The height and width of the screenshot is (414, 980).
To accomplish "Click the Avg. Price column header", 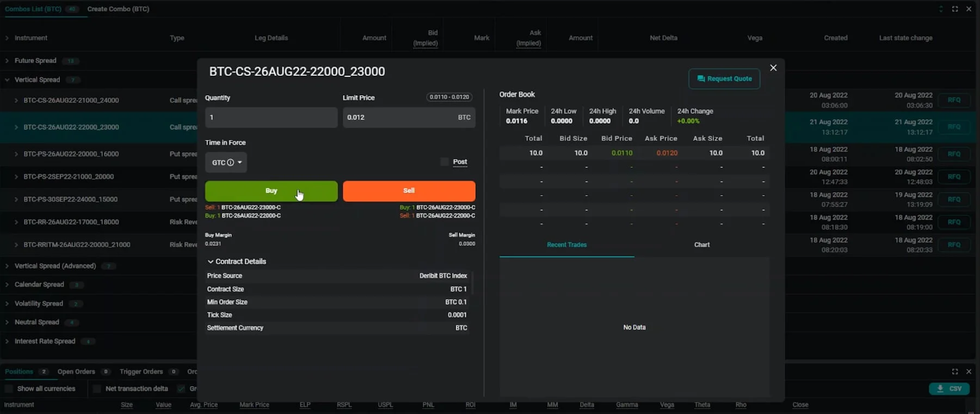I will [204, 405].
